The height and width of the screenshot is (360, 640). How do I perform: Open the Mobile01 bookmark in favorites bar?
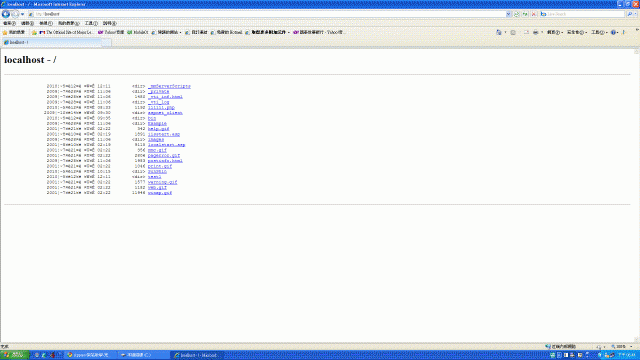click(138, 32)
